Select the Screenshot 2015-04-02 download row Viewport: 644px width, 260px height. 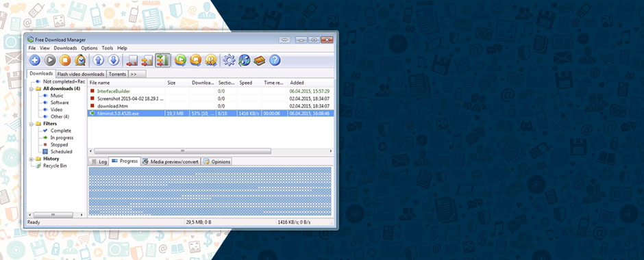click(210, 99)
